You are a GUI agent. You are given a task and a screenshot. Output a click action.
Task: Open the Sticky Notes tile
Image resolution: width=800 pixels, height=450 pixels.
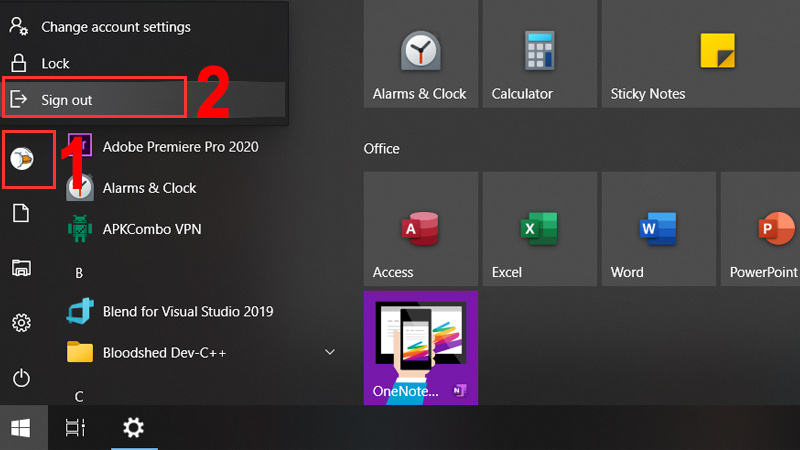tap(701, 54)
